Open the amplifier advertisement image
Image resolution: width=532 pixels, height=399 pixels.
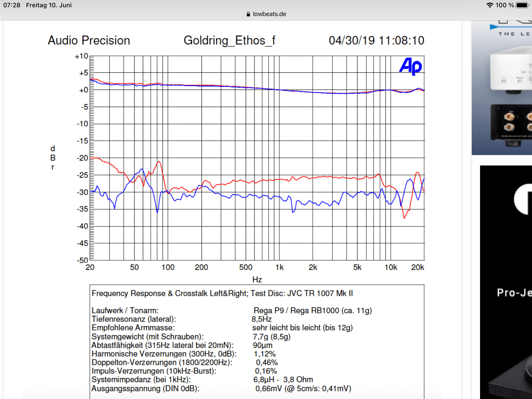pyautogui.click(x=502, y=88)
